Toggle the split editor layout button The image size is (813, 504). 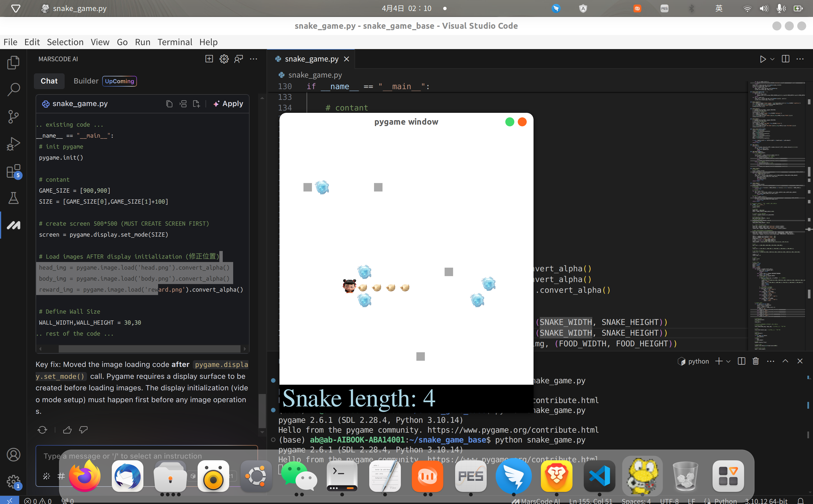(785, 59)
